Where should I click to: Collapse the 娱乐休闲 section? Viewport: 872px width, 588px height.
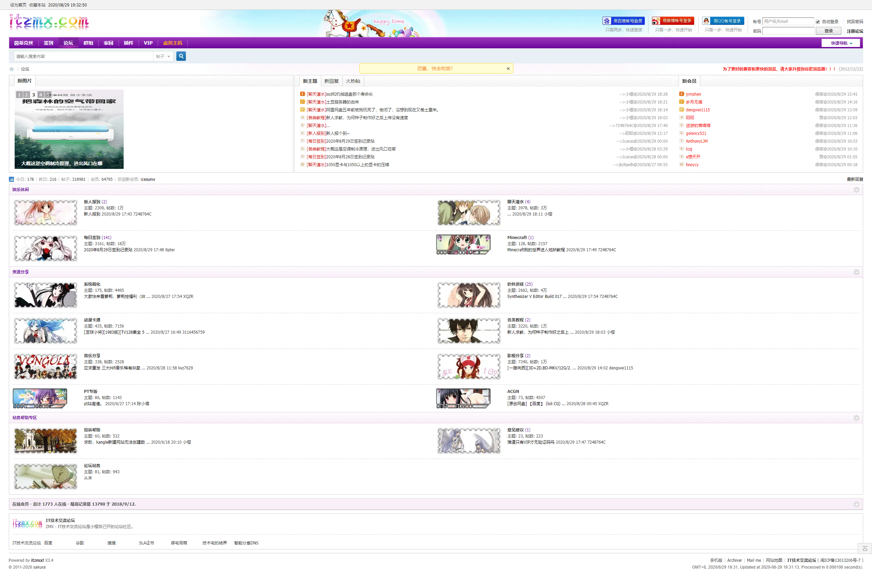click(856, 190)
